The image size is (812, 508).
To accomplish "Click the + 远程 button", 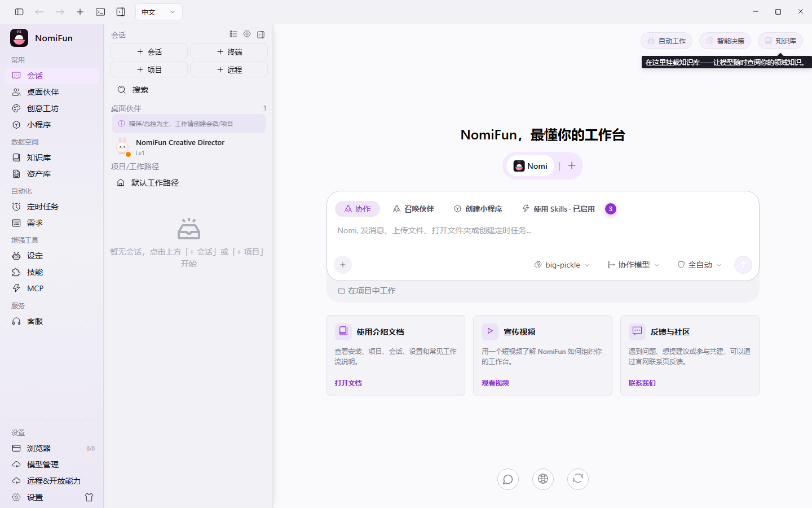I will [x=229, y=69].
